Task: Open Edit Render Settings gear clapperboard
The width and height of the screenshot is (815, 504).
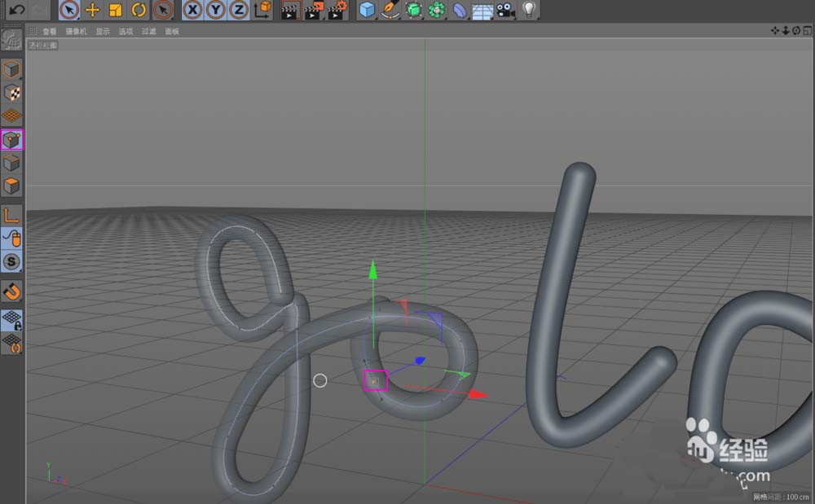Action: coord(338,10)
